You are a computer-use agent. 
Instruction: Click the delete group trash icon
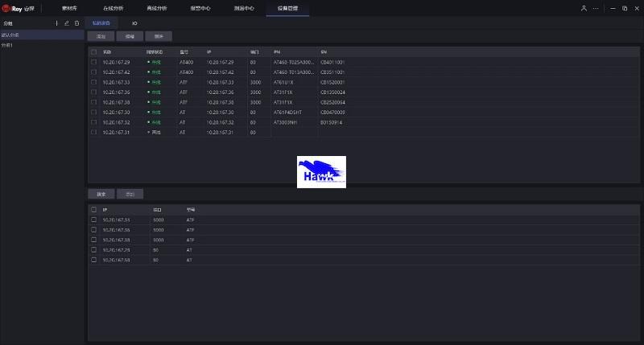pyautogui.click(x=77, y=23)
